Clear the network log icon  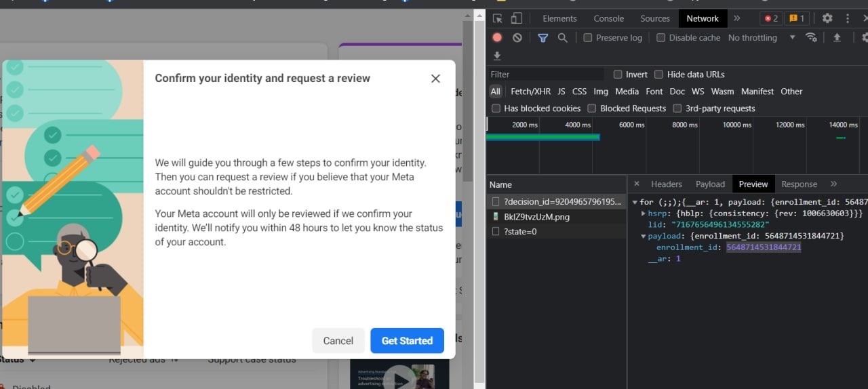[x=517, y=37]
